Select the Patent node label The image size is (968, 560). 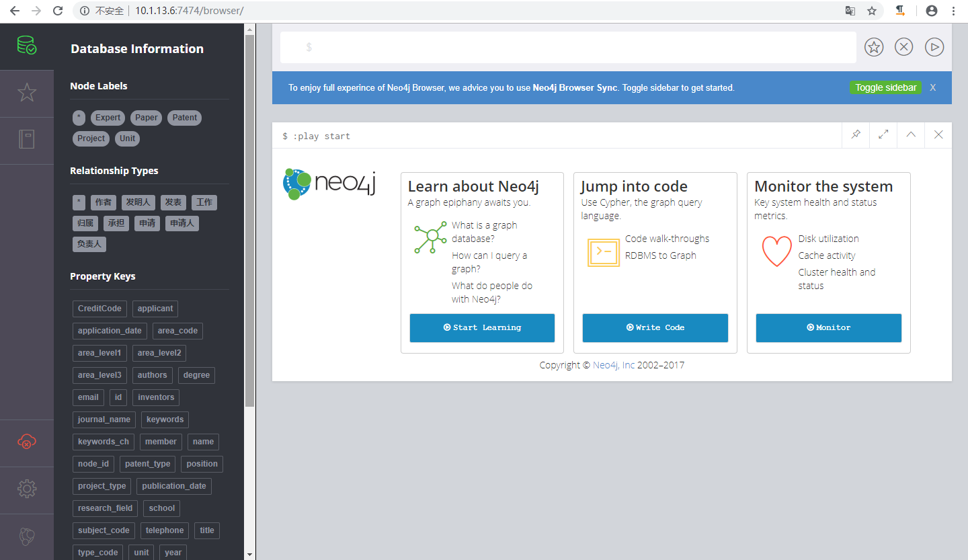[184, 118]
